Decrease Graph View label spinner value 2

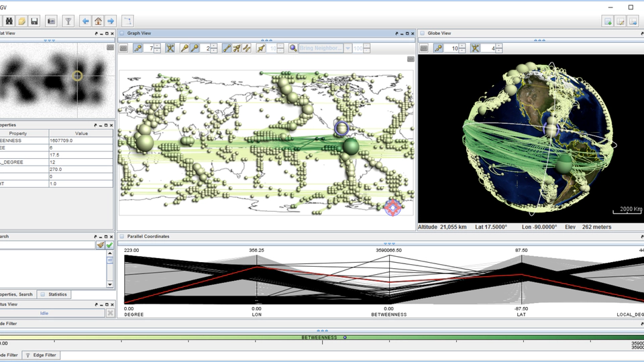coord(213,50)
